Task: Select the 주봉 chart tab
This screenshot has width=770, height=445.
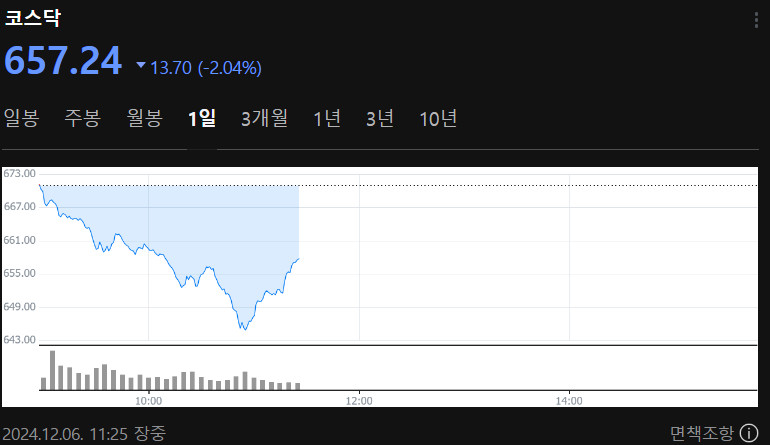Action: point(83,119)
